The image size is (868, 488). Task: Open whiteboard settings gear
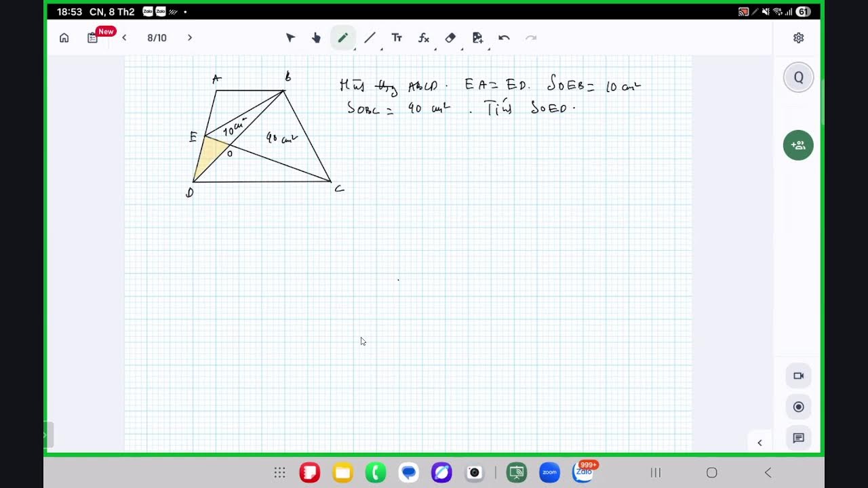pos(799,38)
